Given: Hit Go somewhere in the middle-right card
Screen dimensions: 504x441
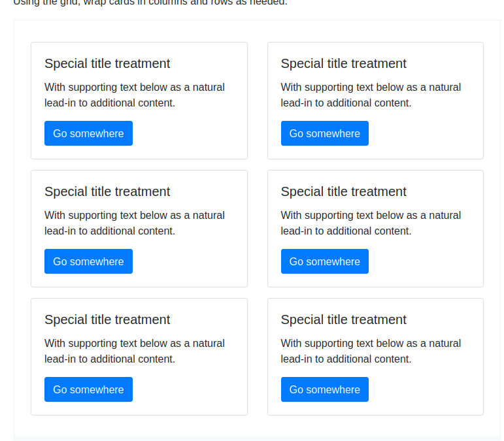Looking at the screenshot, I should point(324,261).
